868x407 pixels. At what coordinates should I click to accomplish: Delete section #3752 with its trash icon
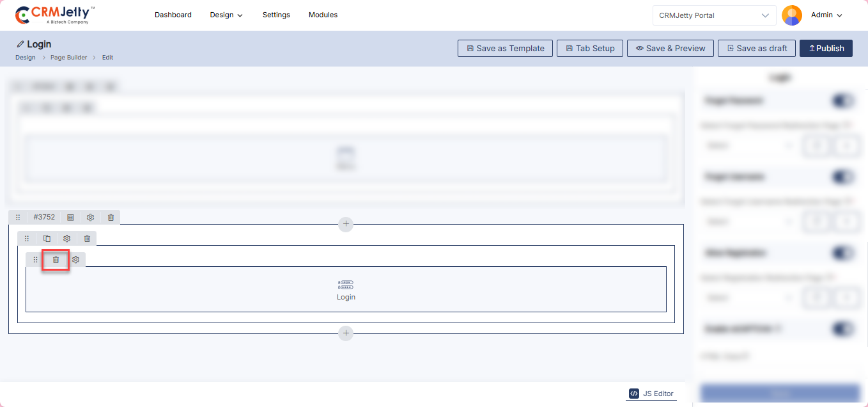point(111,218)
